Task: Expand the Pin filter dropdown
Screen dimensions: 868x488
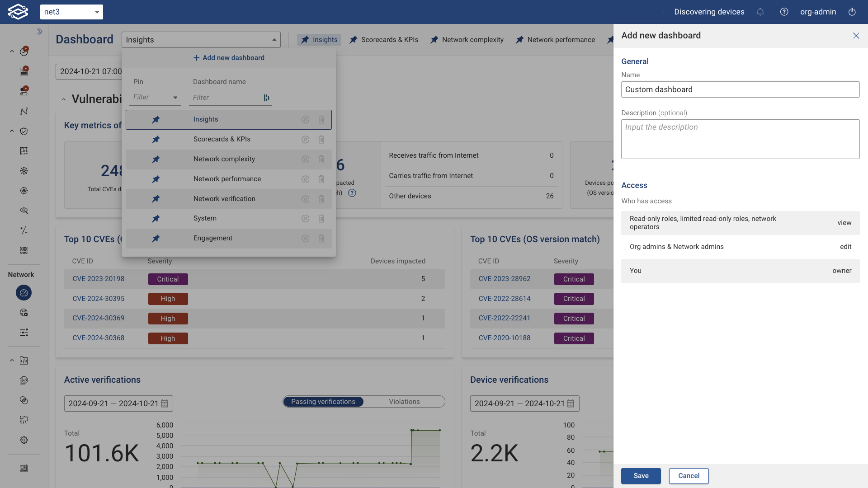Action: click(175, 97)
